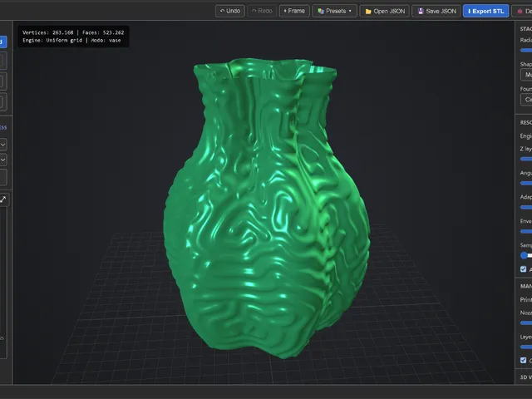This screenshot has height=399, width=532.
Task: Click the Sample slider knob in right panel
Action: point(525,255)
